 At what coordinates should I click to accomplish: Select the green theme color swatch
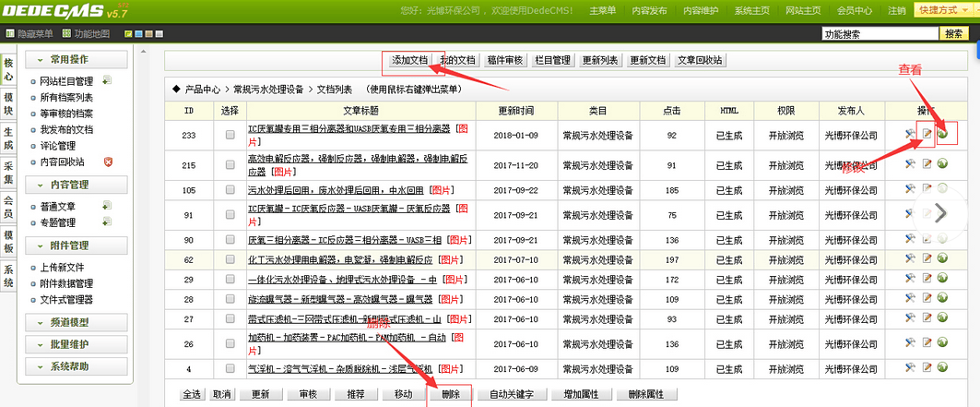(129, 34)
